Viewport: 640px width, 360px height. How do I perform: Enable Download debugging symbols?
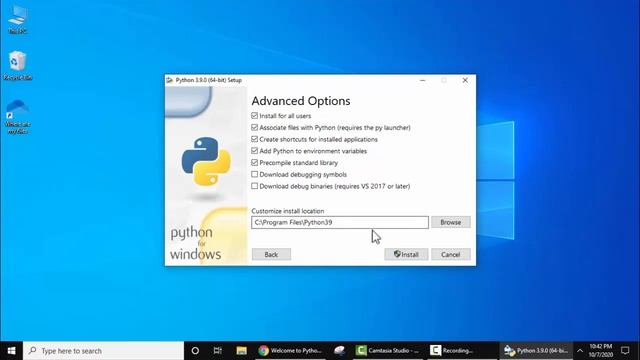point(255,174)
